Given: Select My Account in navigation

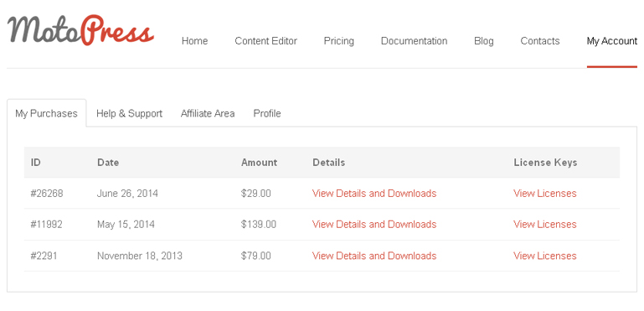Looking at the screenshot, I should point(612,41).
